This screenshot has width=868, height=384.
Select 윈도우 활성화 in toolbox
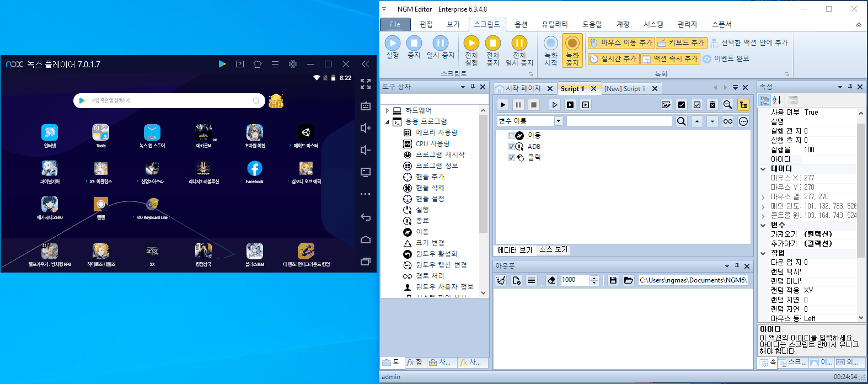click(436, 254)
